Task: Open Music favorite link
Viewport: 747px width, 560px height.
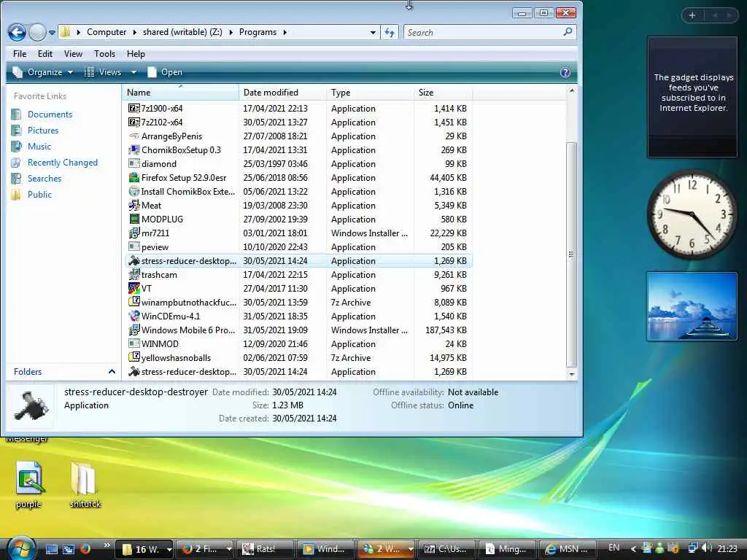Action: pos(39,146)
